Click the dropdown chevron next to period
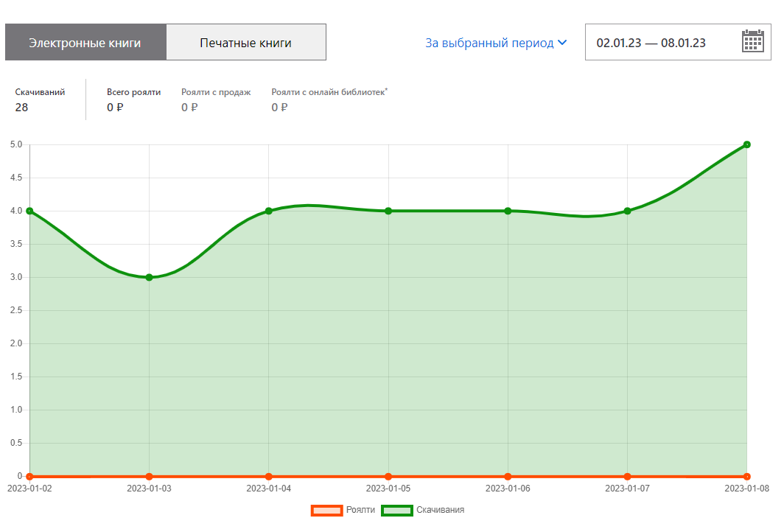 pyautogui.click(x=563, y=43)
